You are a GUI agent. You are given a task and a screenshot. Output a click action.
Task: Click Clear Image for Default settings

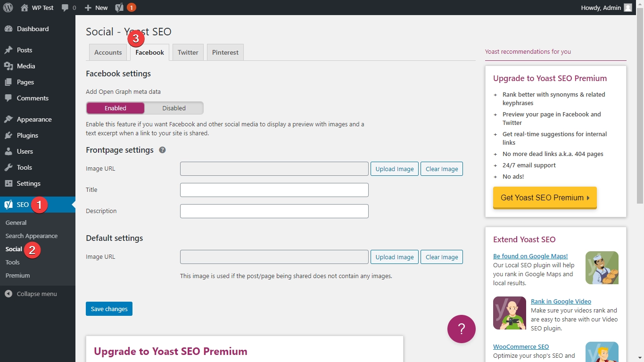[442, 257]
